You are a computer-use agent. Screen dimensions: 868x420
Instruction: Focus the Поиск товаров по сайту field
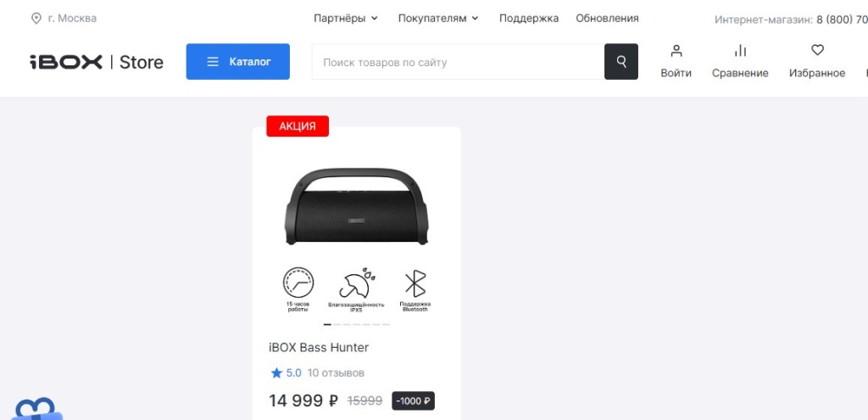tap(458, 61)
